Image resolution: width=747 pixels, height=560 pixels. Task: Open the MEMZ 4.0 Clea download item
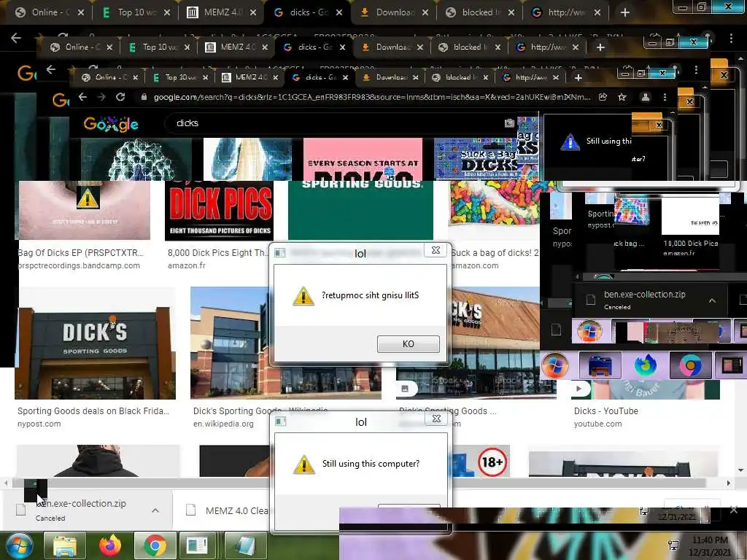[x=228, y=510]
